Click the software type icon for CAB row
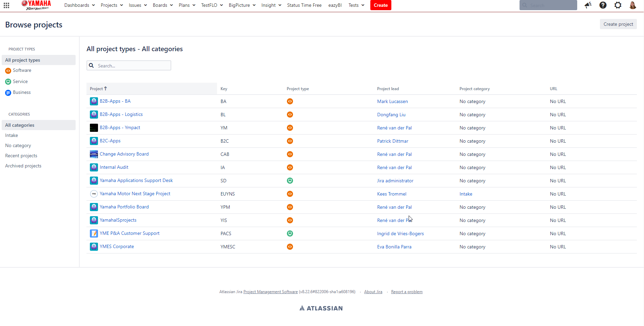This screenshot has height=326, width=644. pyautogui.click(x=290, y=154)
